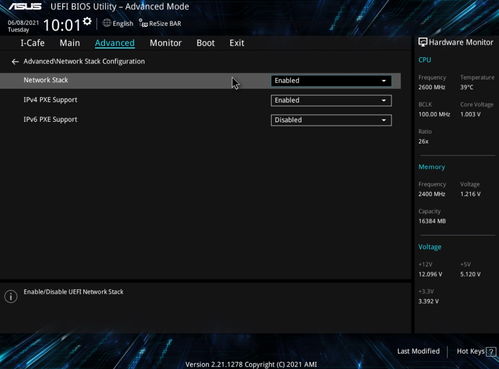Click the Hot Keys question mark icon
The height and width of the screenshot is (369, 499).
491,352
